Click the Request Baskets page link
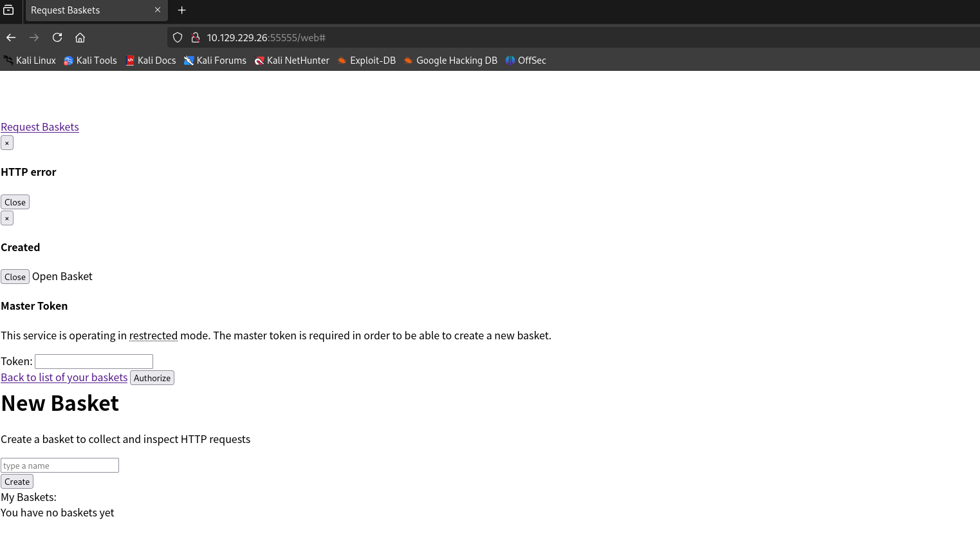980x557 pixels. pos(40,127)
